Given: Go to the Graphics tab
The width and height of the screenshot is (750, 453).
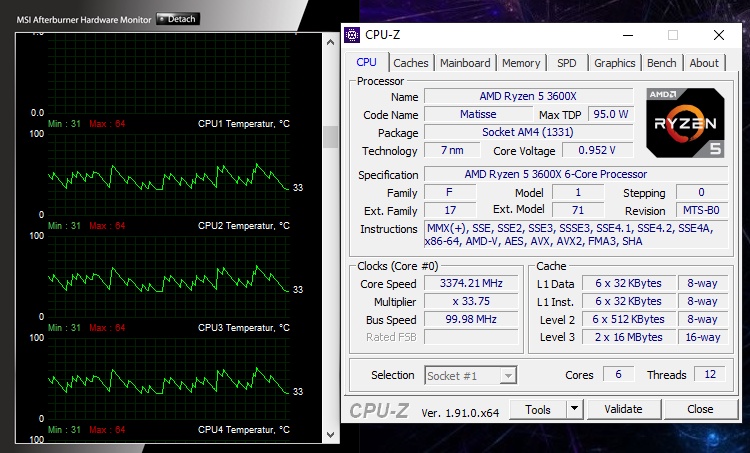Looking at the screenshot, I should click(x=615, y=63).
